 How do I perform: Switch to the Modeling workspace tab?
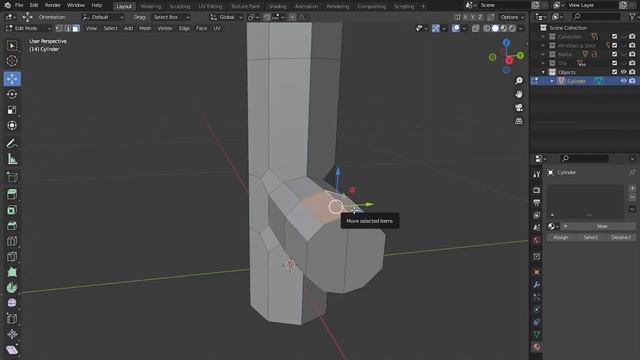pos(151,6)
